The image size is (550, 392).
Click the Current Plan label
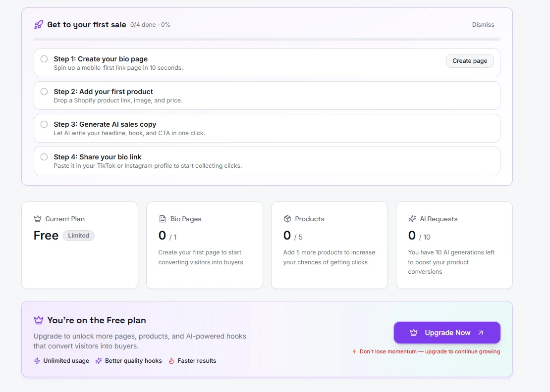tap(65, 219)
